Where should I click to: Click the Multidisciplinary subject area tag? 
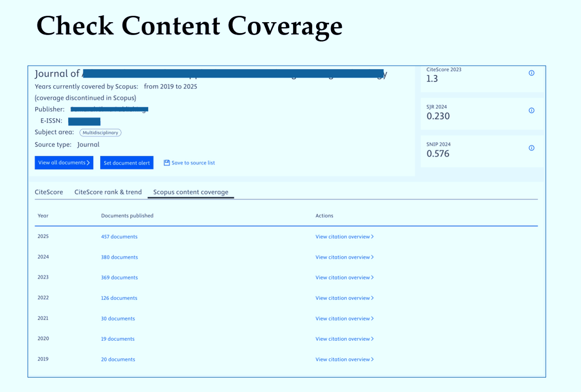[x=101, y=133]
